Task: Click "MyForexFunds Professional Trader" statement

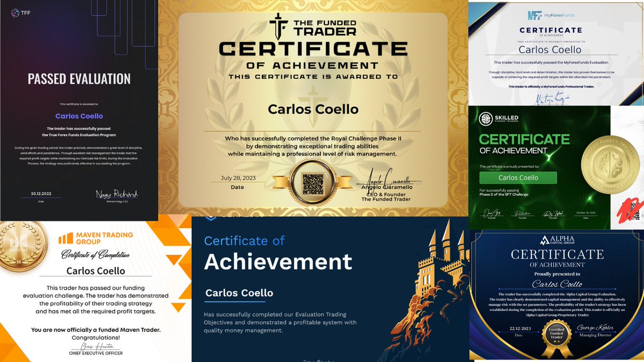Action: [x=551, y=87]
